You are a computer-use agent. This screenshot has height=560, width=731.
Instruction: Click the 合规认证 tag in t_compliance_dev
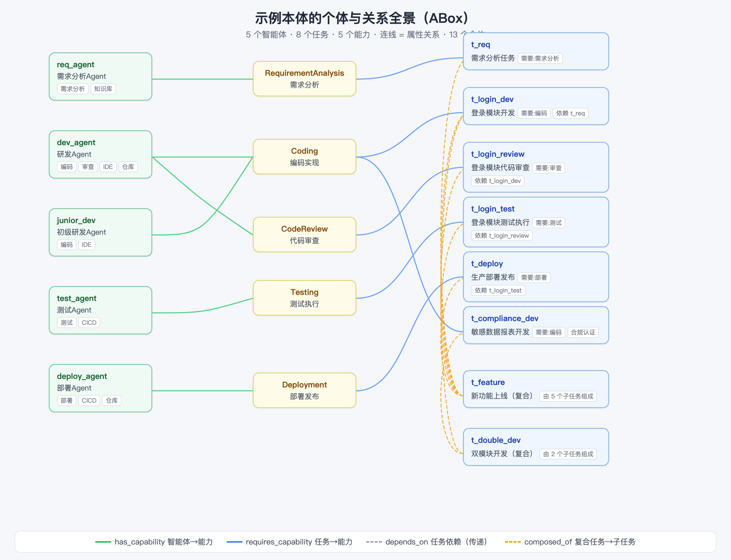[x=583, y=332]
